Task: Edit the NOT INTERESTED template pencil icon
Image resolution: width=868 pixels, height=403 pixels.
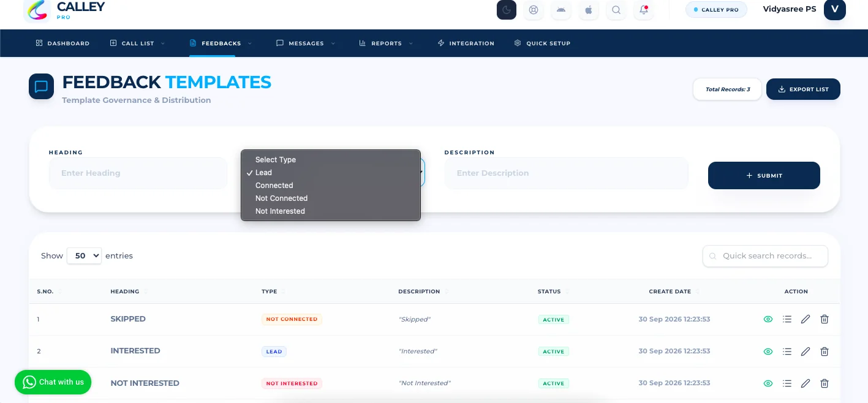Action: [x=806, y=383]
